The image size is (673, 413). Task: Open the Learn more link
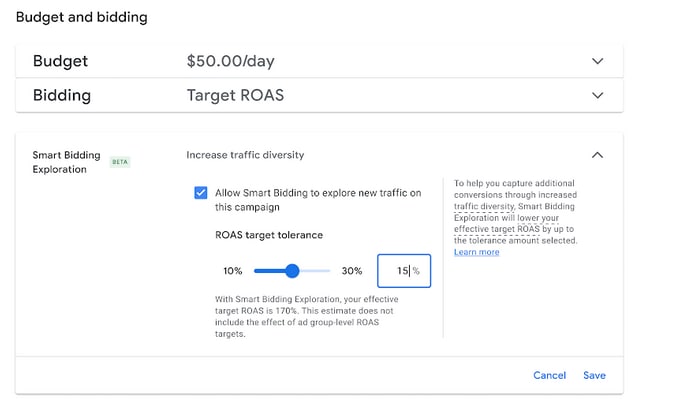coord(476,252)
